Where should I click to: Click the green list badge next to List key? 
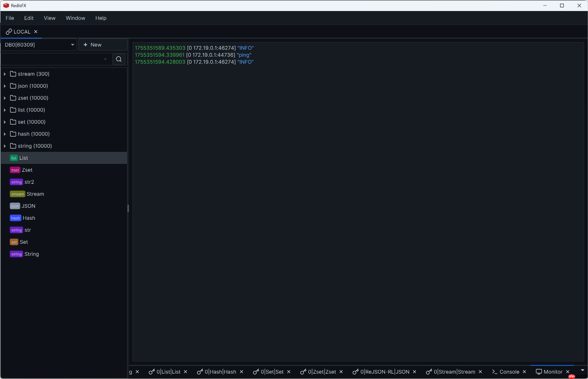pyautogui.click(x=14, y=158)
